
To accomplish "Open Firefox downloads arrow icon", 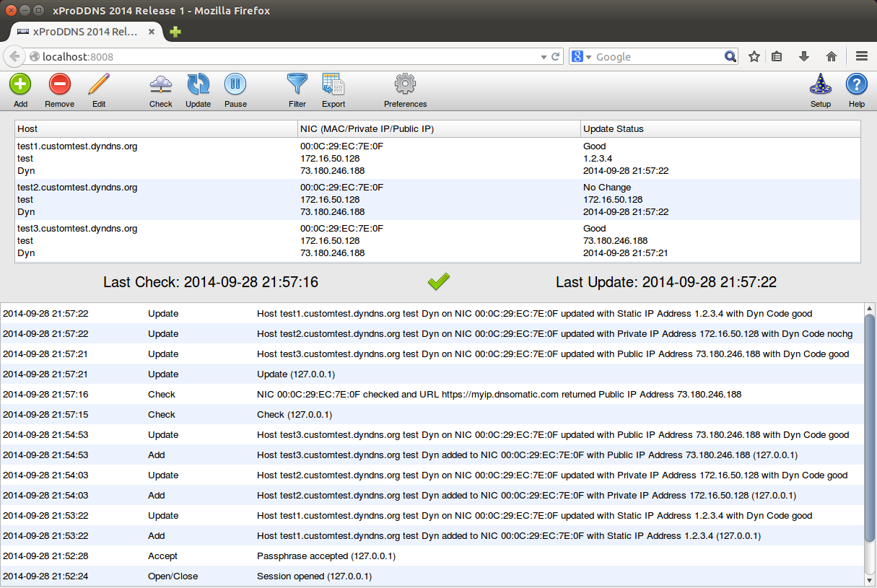I will click(804, 56).
